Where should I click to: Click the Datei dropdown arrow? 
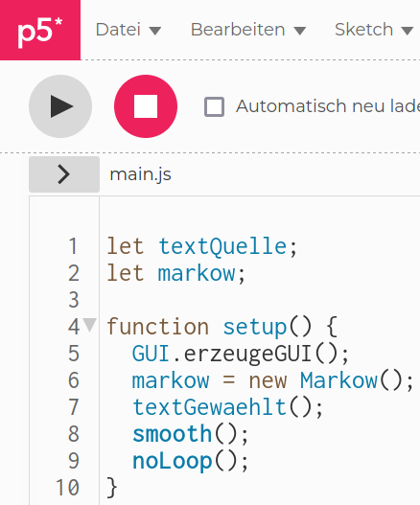point(155,31)
